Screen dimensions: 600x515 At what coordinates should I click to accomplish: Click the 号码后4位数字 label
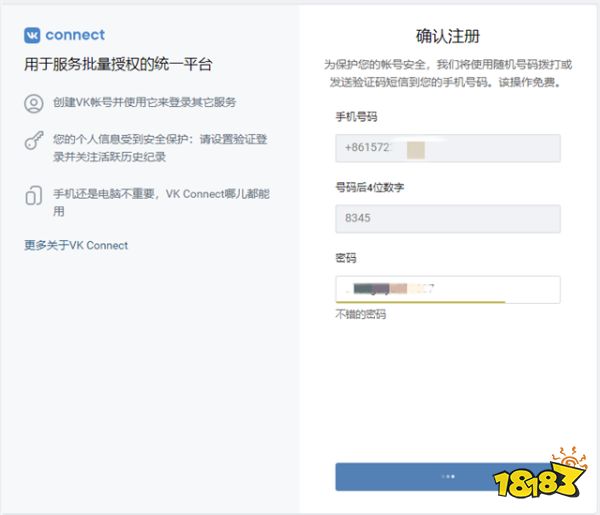click(370, 187)
